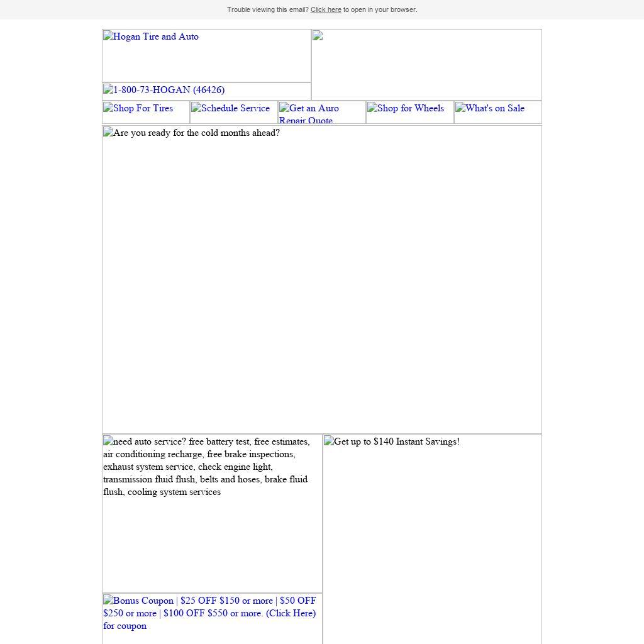The height and width of the screenshot is (644, 644).
Task: Click broken image icon before Bonus Coupon text
Action: 108,601
